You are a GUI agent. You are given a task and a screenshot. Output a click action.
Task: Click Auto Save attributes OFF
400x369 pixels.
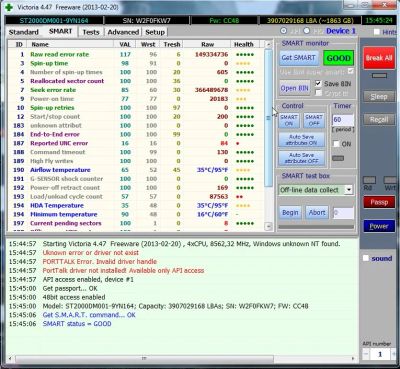pyautogui.click(x=301, y=158)
